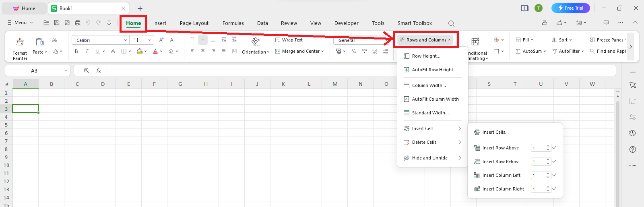Switch to the Page Layout tab
The width and height of the screenshot is (644, 207).
point(194,23)
